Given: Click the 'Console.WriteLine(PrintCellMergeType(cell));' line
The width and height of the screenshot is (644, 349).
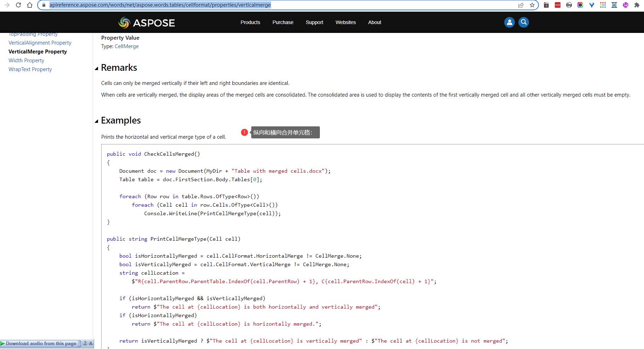Looking at the screenshot, I should pyautogui.click(x=212, y=213).
